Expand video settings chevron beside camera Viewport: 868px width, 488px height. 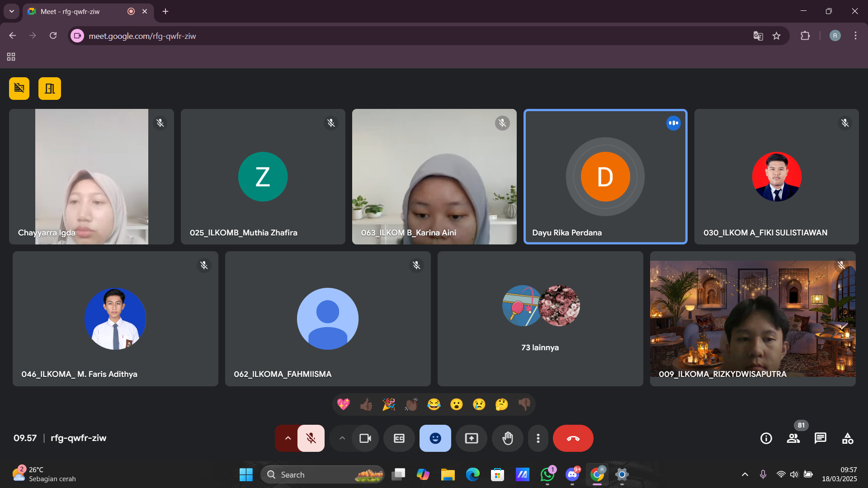[x=342, y=438]
